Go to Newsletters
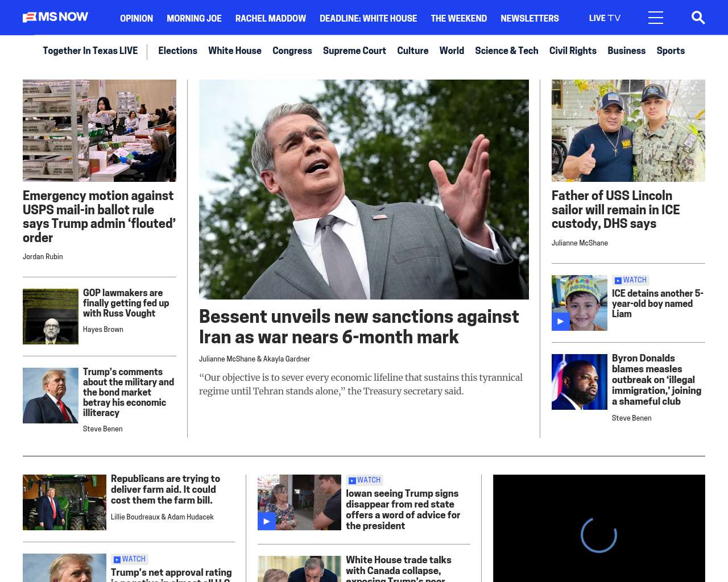Image resolution: width=728 pixels, height=582 pixels. point(530,18)
